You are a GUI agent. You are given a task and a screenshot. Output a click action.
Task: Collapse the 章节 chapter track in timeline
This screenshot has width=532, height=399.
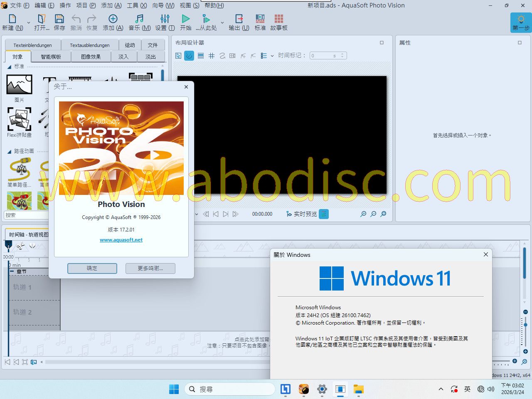pos(12,271)
